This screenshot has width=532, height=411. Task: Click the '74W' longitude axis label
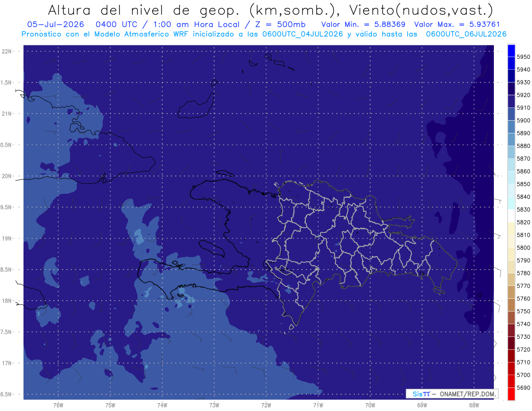pyautogui.click(x=162, y=405)
